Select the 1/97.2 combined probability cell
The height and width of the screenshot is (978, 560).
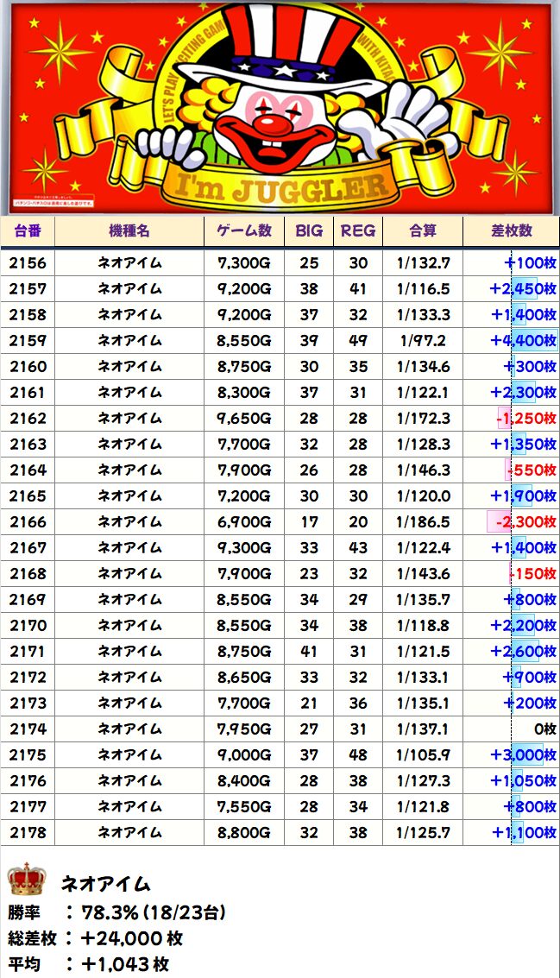coord(423,341)
